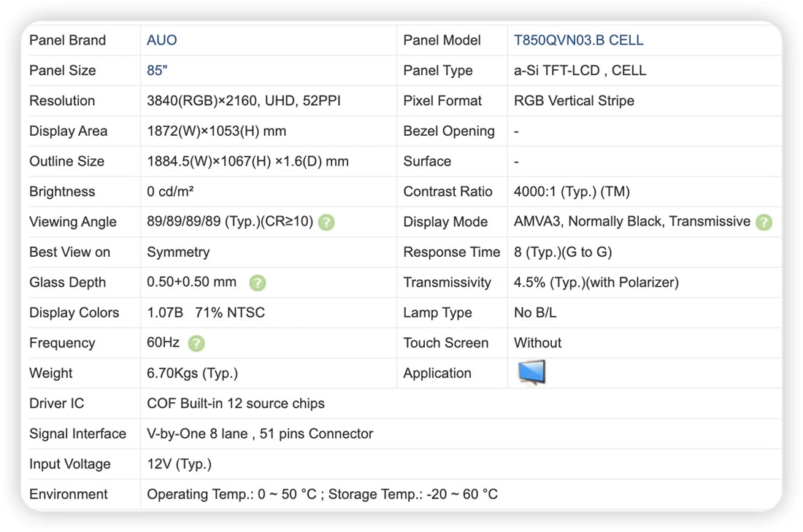Click help icon beside Display Mode value

[x=764, y=223]
